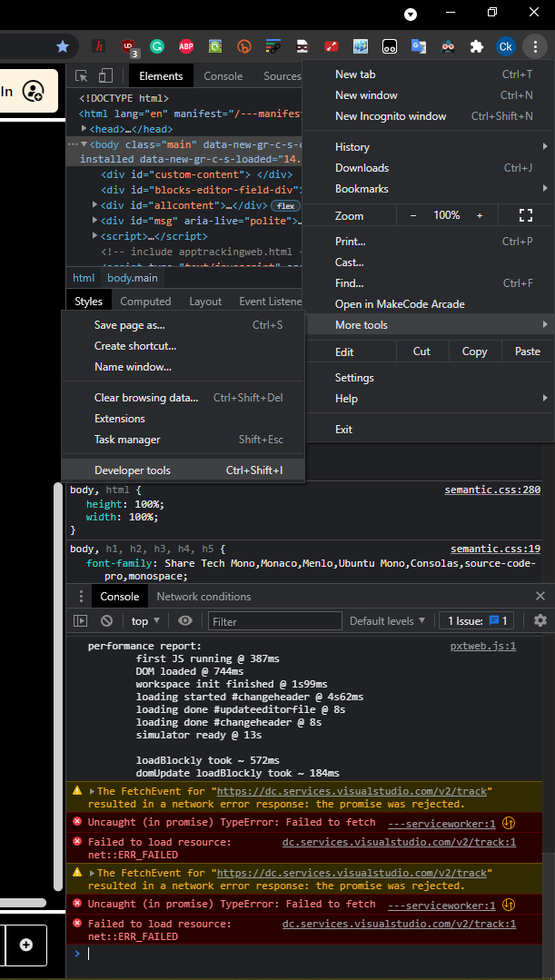
Task: Expand the script element node
Action: pyautogui.click(x=95, y=236)
